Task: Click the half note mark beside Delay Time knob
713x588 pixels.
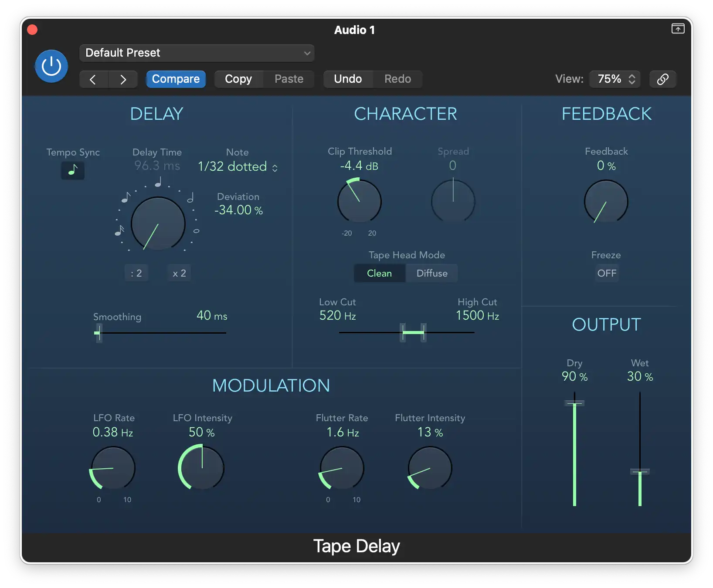Action: pyautogui.click(x=190, y=197)
